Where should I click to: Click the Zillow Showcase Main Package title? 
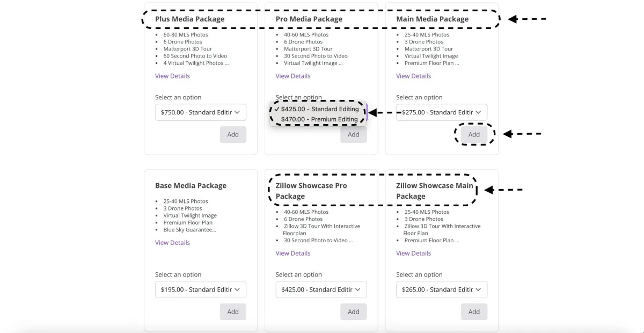tap(434, 191)
